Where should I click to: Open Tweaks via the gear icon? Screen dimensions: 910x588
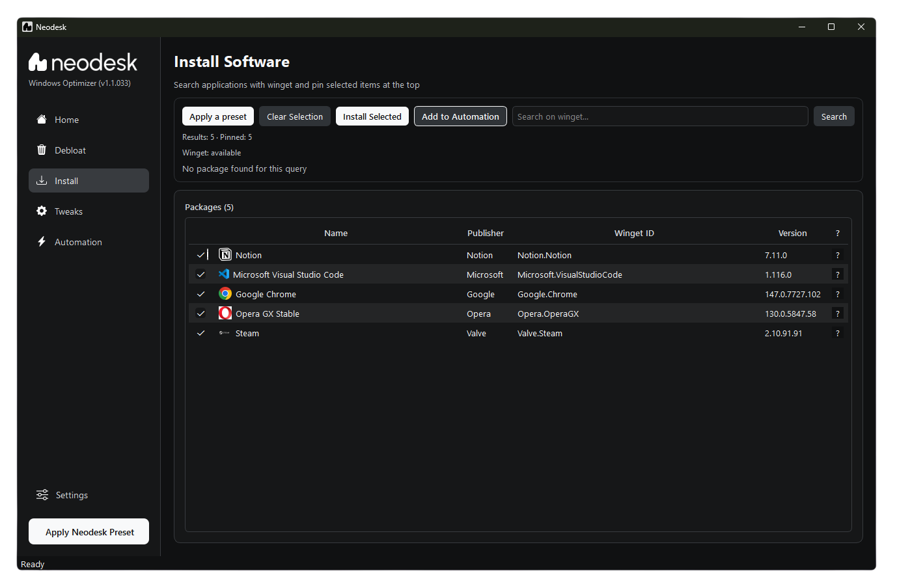click(x=42, y=211)
